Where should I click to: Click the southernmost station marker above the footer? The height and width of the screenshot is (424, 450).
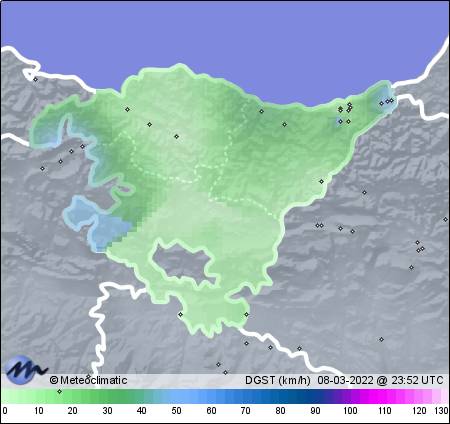click(226, 372)
